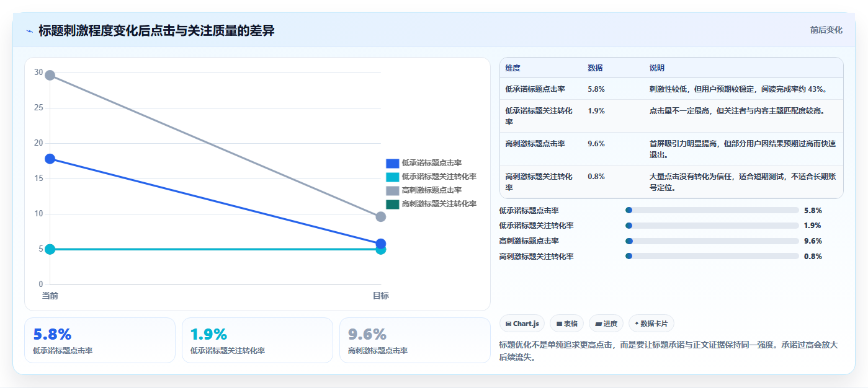868x388 pixels.
Task: Click the 当前 x-axis label
Action: pyautogui.click(x=50, y=296)
